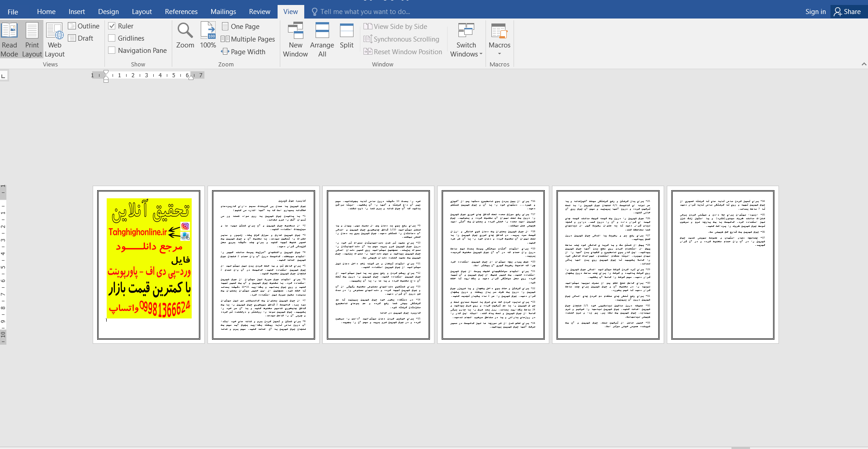Image resolution: width=868 pixels, height=449 pixels.
Task: Click the fifth page of the document
Action: point(608,265)
